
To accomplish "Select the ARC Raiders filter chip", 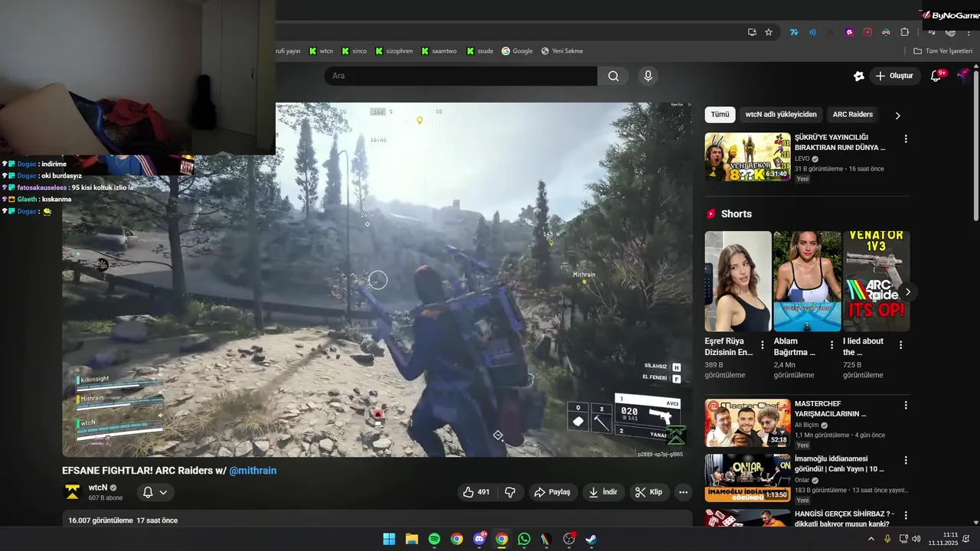I will pyautogui.click(x=853, y=115).
